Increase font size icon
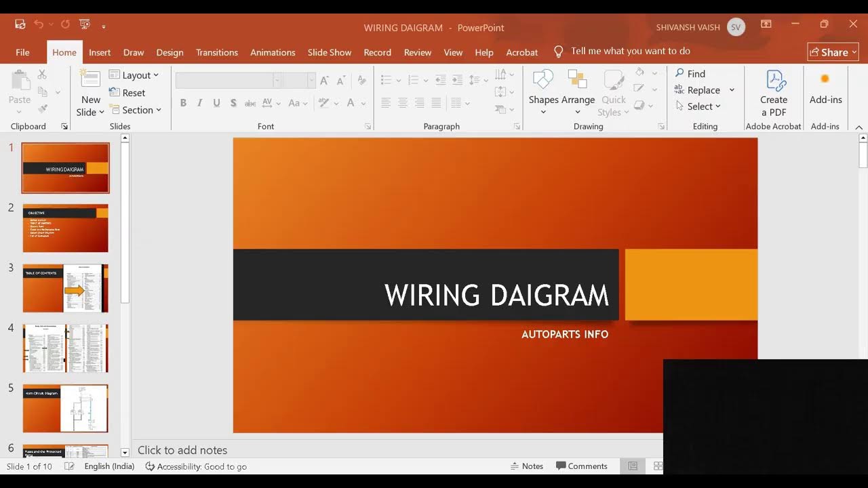Screen dimensions: 868x488 (x=324, y=81)
